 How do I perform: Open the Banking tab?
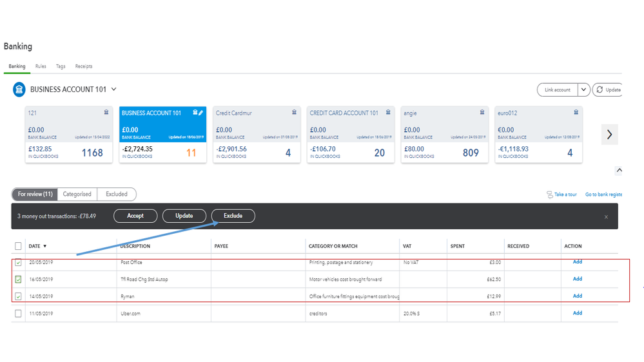coord(17,66)
